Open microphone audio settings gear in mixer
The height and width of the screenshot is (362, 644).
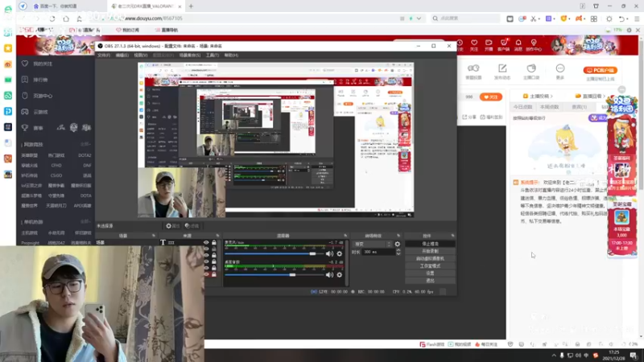[x=339, y=253]
